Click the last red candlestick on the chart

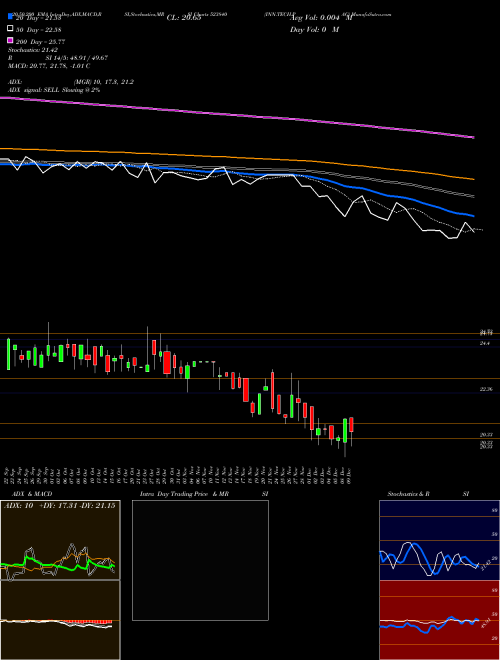(x=351, y=425)
